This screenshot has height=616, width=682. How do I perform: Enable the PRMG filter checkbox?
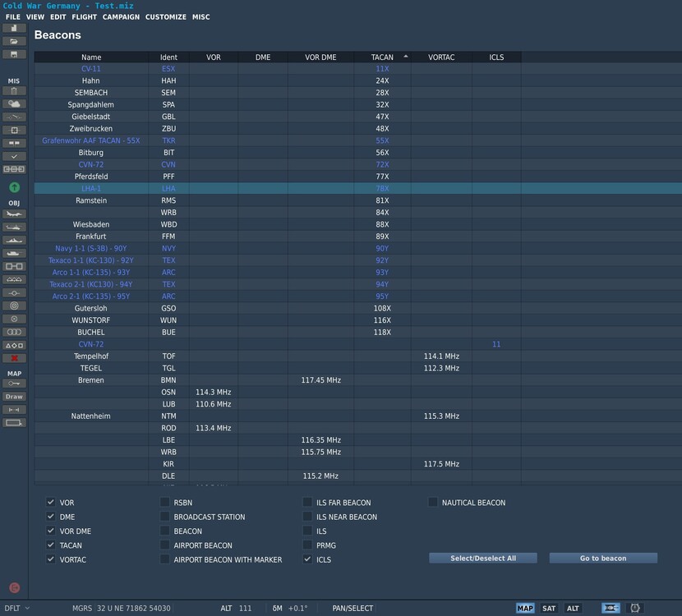(307, 545)
